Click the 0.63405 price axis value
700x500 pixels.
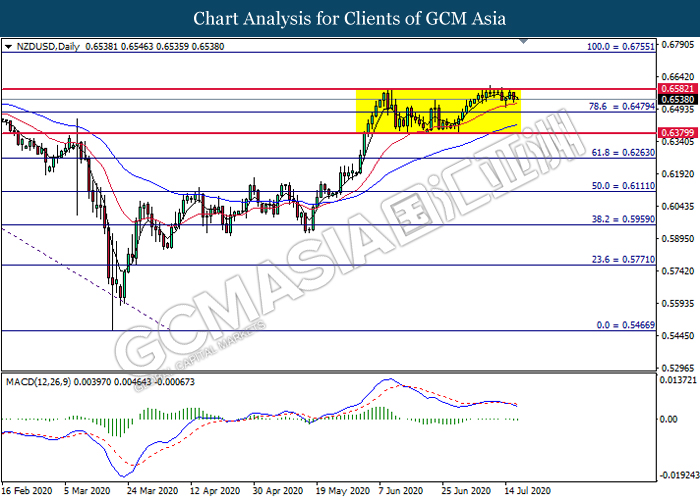[x=678, y=142]
